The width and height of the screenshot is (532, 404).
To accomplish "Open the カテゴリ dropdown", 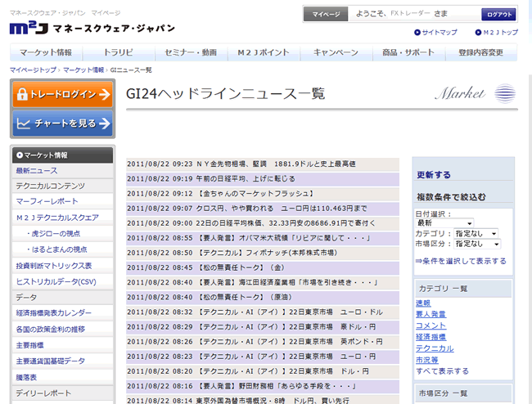I will pos(476,234).
